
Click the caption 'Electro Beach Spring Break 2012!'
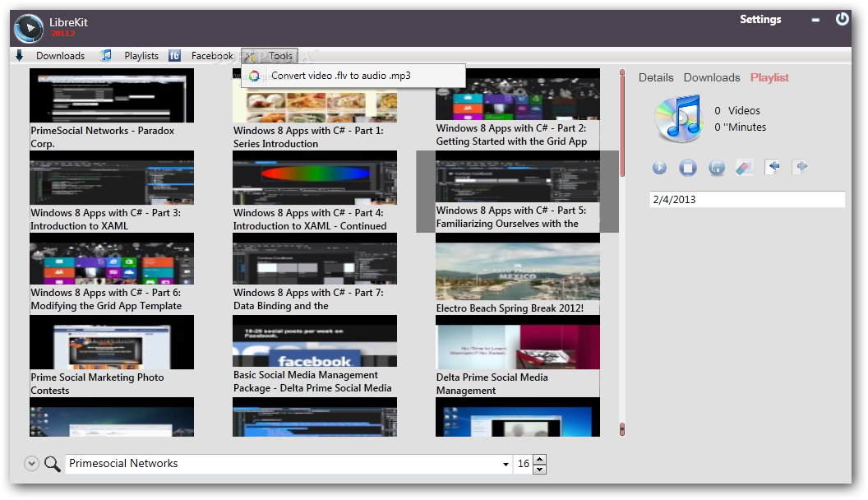point(510,308)
